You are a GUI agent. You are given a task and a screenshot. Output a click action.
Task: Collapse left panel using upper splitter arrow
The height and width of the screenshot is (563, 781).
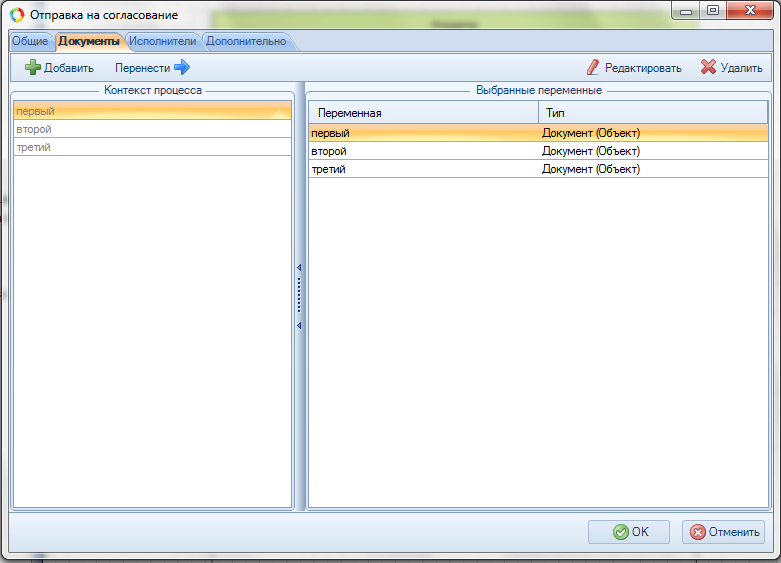(x=299, y=268)
